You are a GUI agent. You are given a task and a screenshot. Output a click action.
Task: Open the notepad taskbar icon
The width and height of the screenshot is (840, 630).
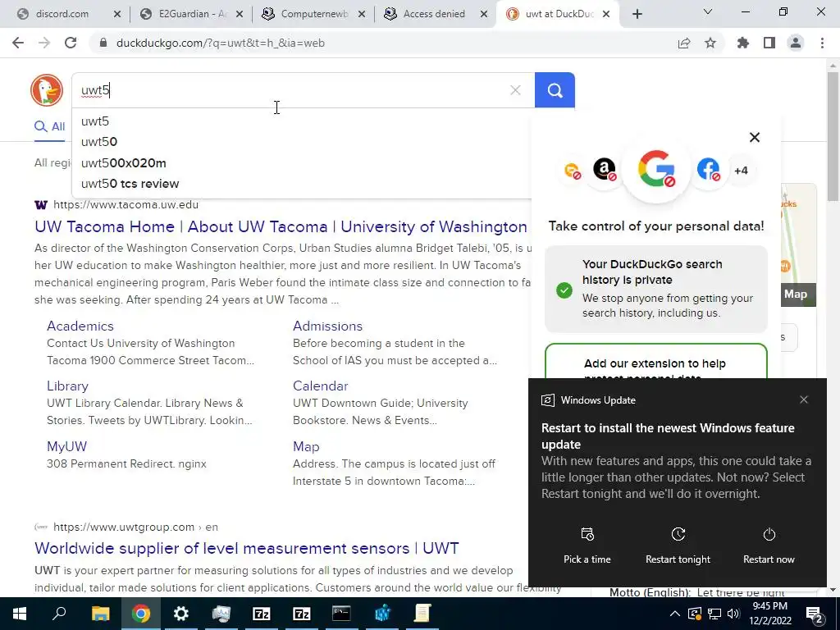(x=422, y=614)
